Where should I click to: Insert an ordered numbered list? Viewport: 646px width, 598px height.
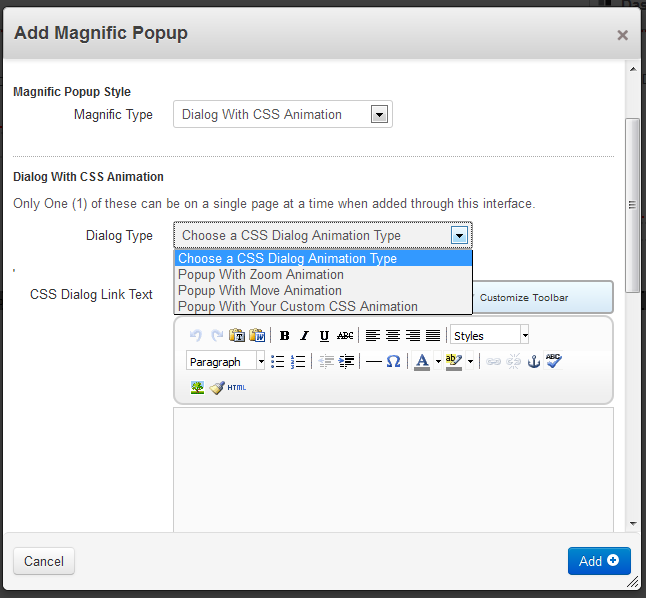298,361
